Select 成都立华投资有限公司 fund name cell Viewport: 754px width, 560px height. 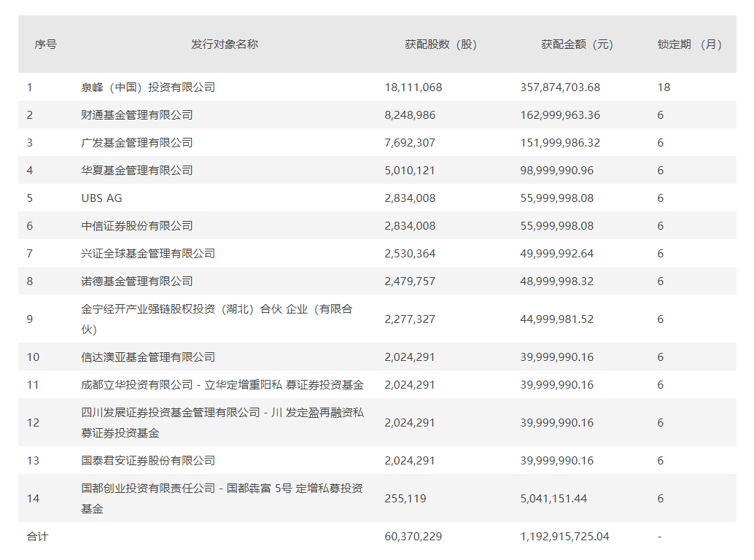222,384
